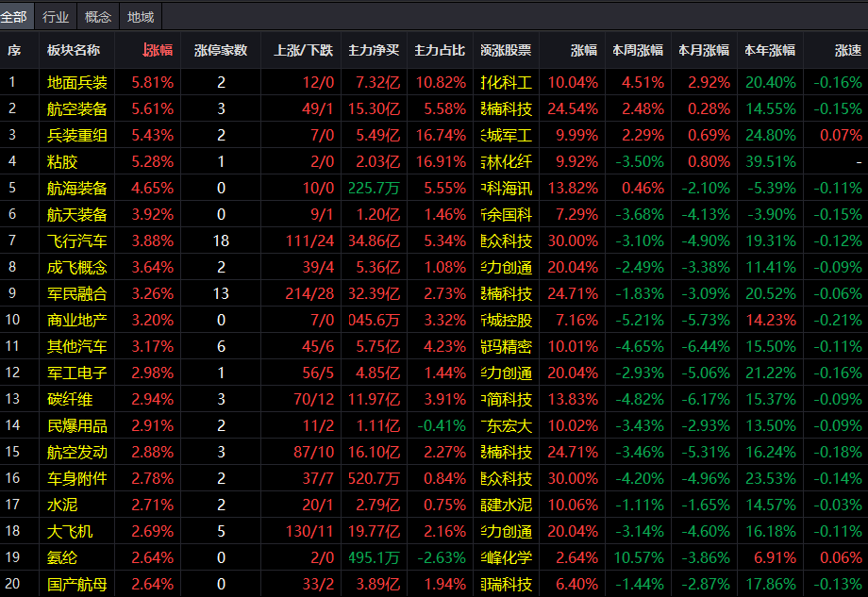Click the 商业地产 sector name
868x597 pixels.
(x=77, y=321)
